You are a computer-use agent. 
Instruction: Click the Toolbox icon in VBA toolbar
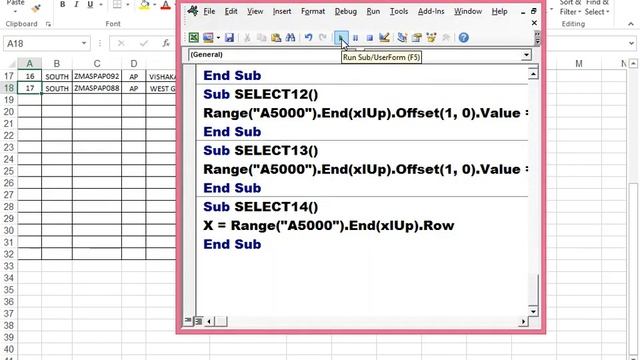[446, 38]
